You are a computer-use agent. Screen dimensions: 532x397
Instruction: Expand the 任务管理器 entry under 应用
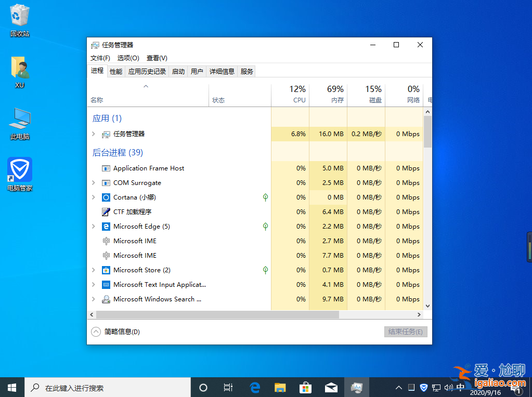point(93,134)
